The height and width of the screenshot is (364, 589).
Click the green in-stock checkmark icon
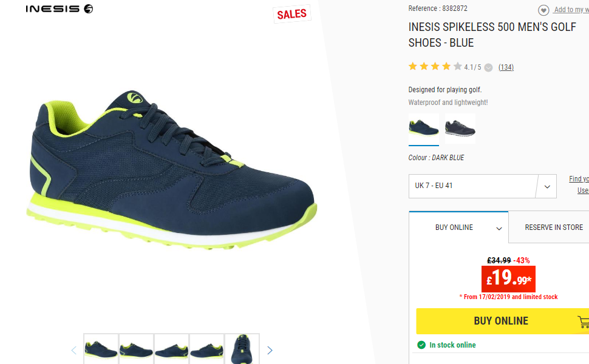421,345
